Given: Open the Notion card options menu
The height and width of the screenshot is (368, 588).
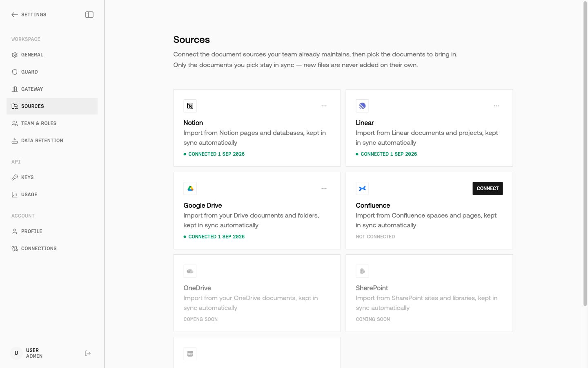Looking at the screenshot, I should [324, 106].
